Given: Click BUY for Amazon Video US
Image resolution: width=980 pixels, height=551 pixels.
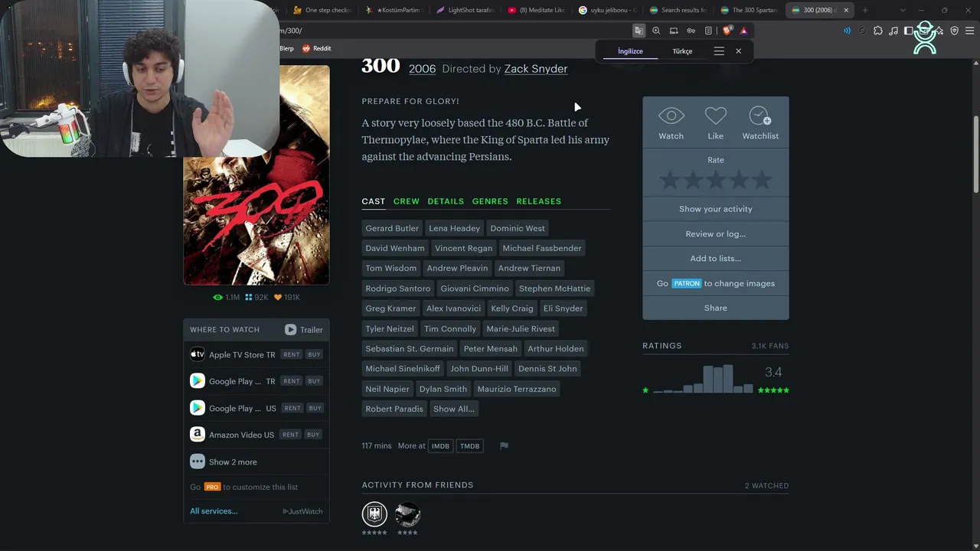Looking at the screenshot, I should click(313, 435).
